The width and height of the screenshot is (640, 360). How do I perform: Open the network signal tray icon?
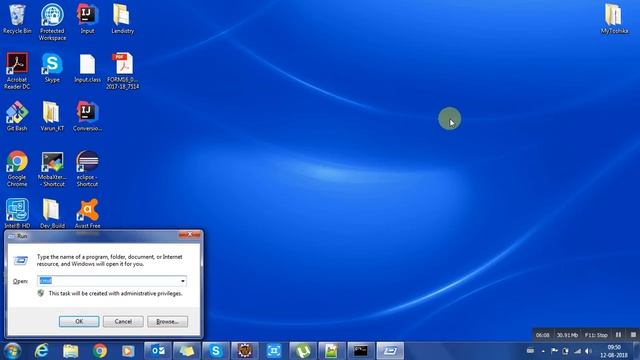click(577, 351)
